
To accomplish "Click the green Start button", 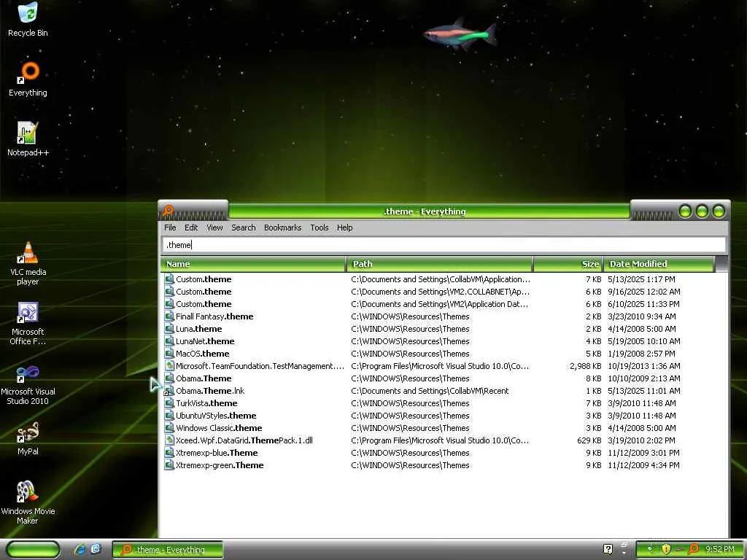I will click(32, 549).
